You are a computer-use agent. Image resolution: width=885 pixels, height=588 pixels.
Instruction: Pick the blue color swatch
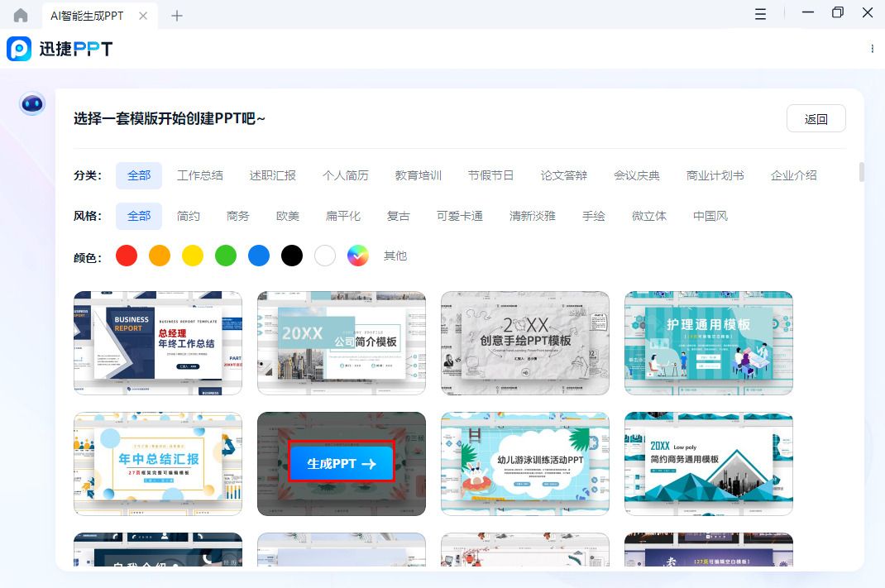259,256
